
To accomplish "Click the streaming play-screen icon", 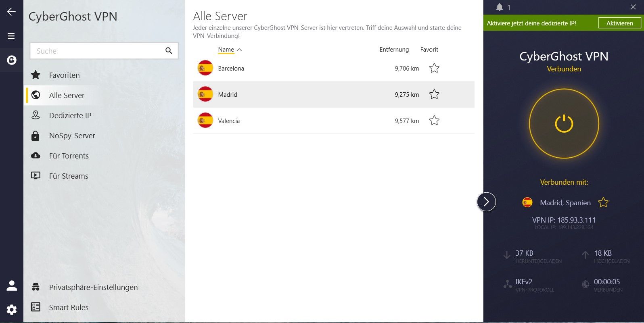I will pyautogui.click(x=36, y=175).
